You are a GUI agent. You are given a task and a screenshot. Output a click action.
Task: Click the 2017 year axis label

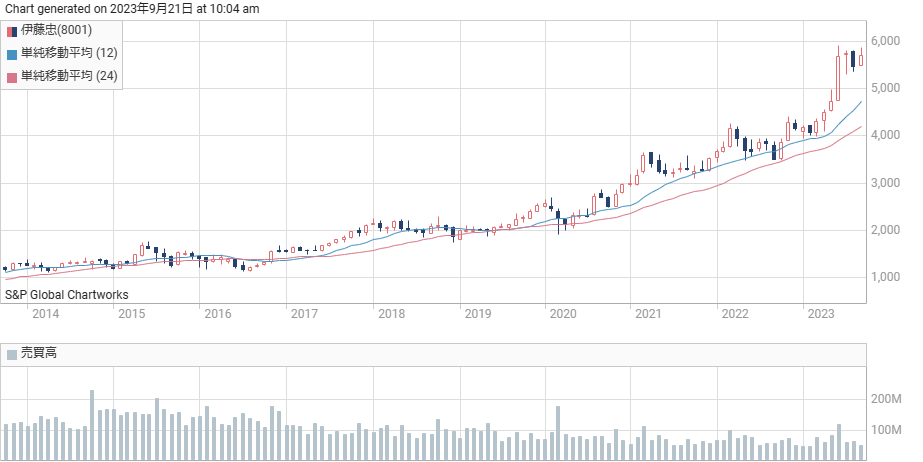304,314
